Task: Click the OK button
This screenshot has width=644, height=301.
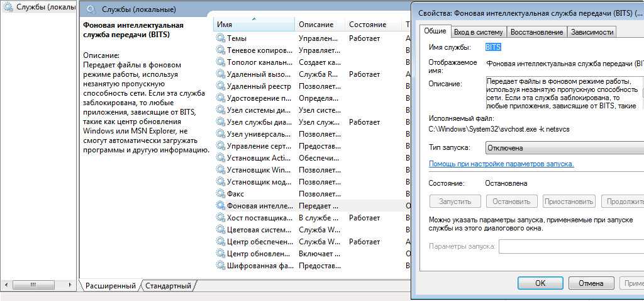Action: [540, 283]
